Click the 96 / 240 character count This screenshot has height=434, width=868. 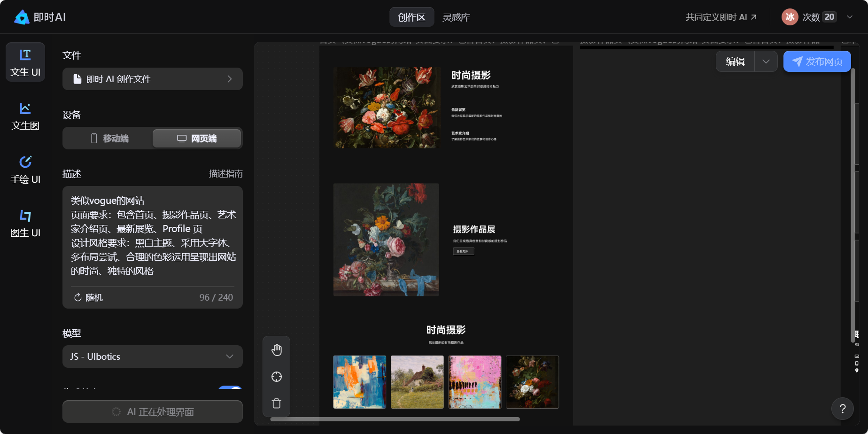(x=216, y=297)
